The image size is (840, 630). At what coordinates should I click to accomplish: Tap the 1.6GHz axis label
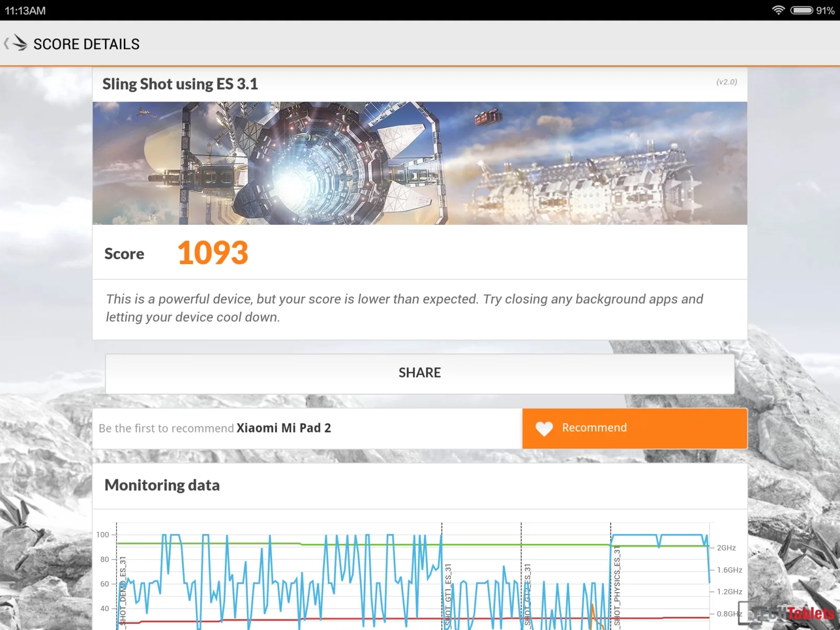point(730,570)
